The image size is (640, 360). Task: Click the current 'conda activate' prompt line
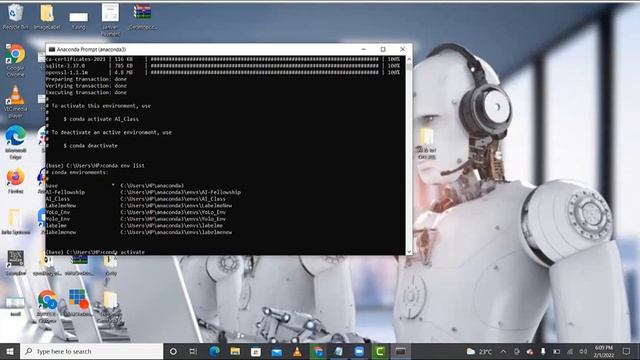[x=95, y=252]
